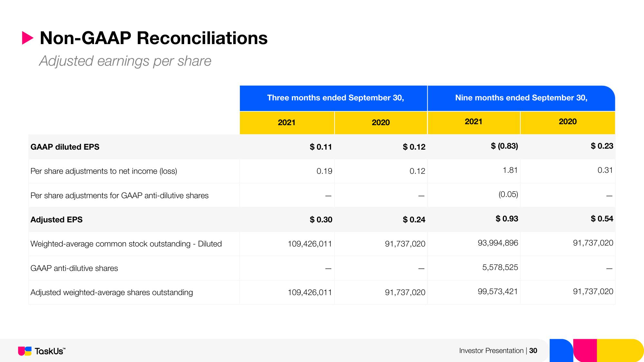Click the diluted weighted-average value 93,994,896

(x=498, y=243)
